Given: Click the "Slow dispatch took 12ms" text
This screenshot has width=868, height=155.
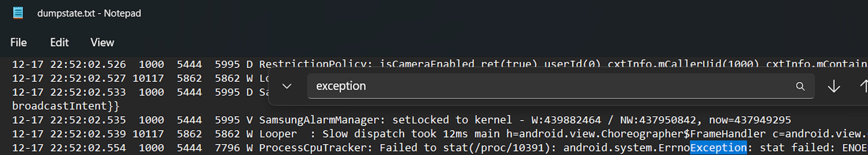Looking at the screenshot, I should [x=395, y=134].
